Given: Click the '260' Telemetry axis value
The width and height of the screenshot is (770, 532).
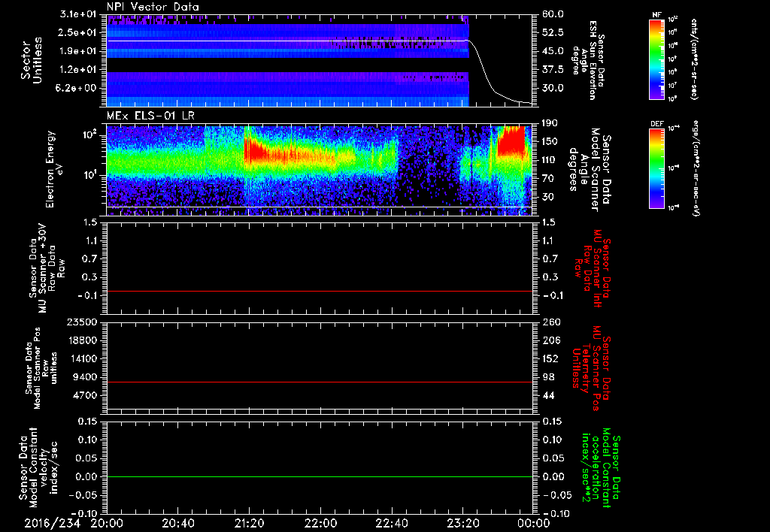Looking at the screenshot, I should tap(550, 322).
